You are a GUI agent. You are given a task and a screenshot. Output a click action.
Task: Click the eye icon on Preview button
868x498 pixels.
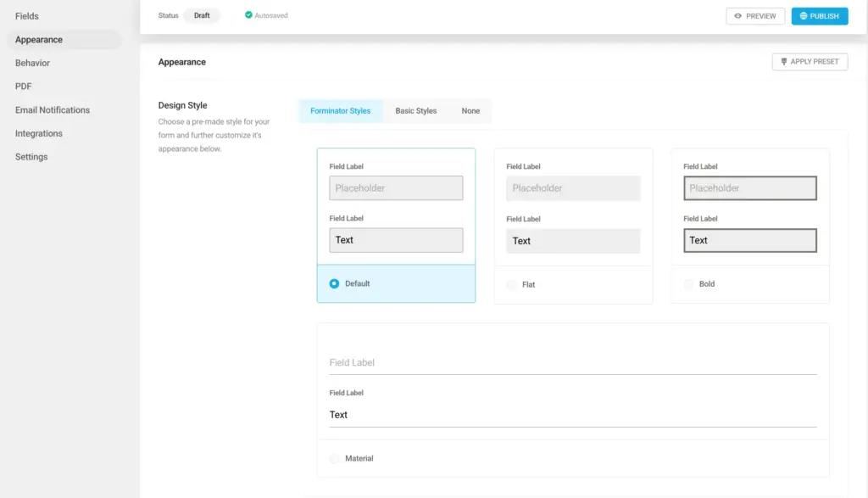[x=738, y=16]
